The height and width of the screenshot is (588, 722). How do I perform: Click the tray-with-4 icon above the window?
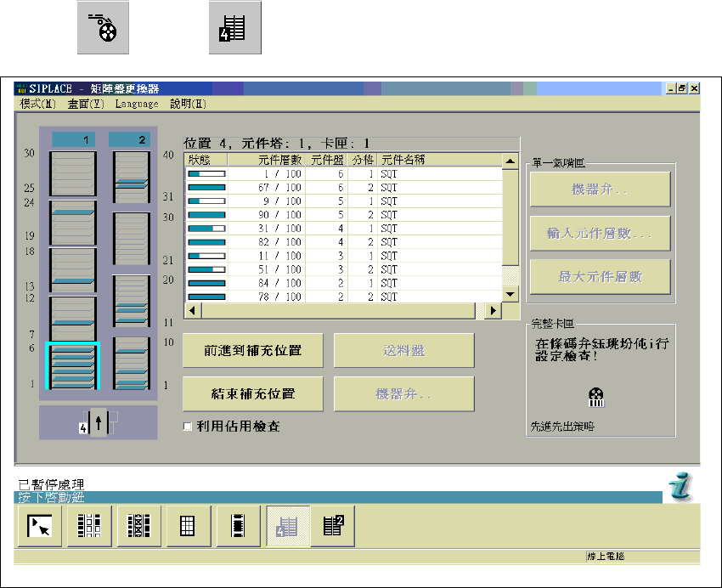(x=234, y=28)
